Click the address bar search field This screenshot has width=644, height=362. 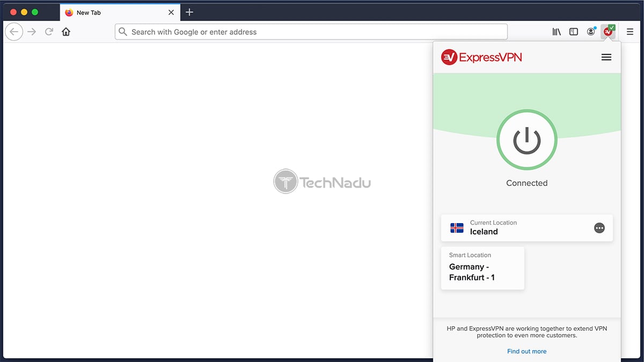click(x=311, y=32)
